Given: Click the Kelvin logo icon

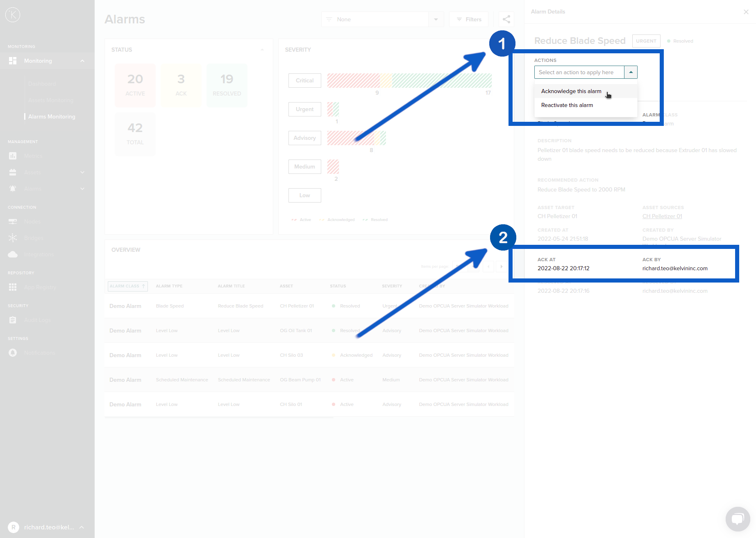Looking at the screenshot, I should pos(13,15).
